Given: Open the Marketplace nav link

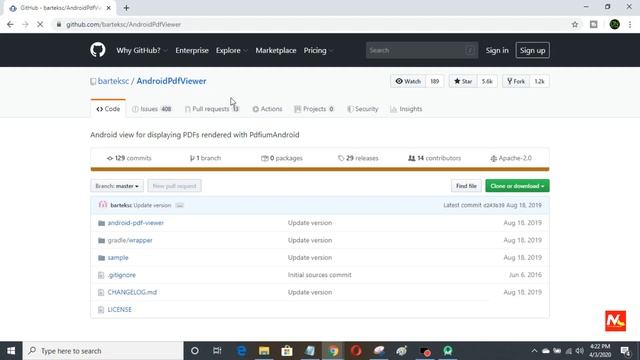Looking at the screenshot, I should coord(276,51).
